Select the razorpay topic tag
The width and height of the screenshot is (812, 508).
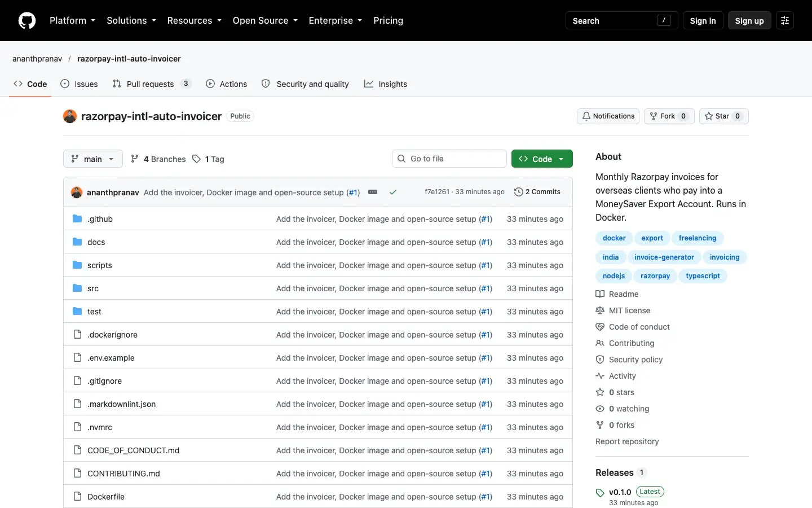coord(655,276)
